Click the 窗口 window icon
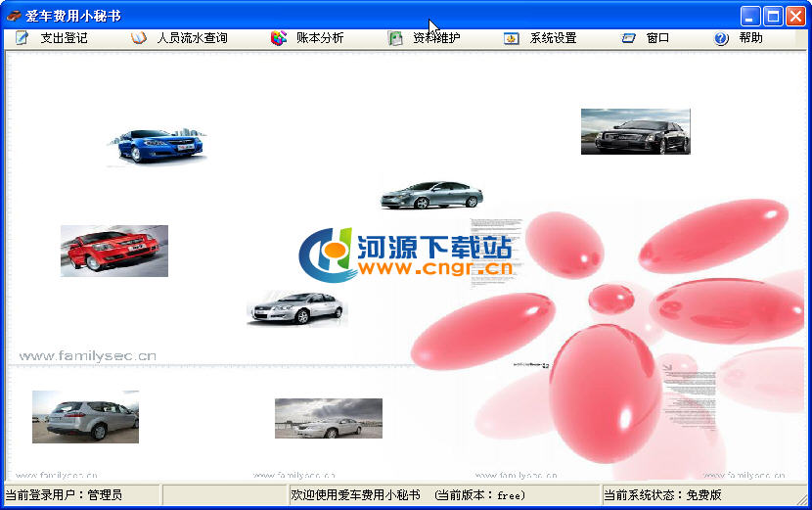This screenshot has height=510, width=812. click(x=628, y=38)
